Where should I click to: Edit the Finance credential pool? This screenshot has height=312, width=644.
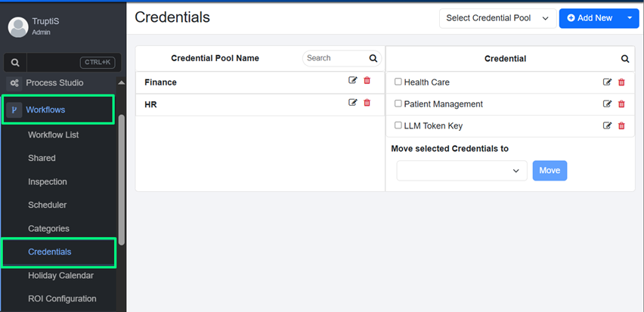click(353, 81)
